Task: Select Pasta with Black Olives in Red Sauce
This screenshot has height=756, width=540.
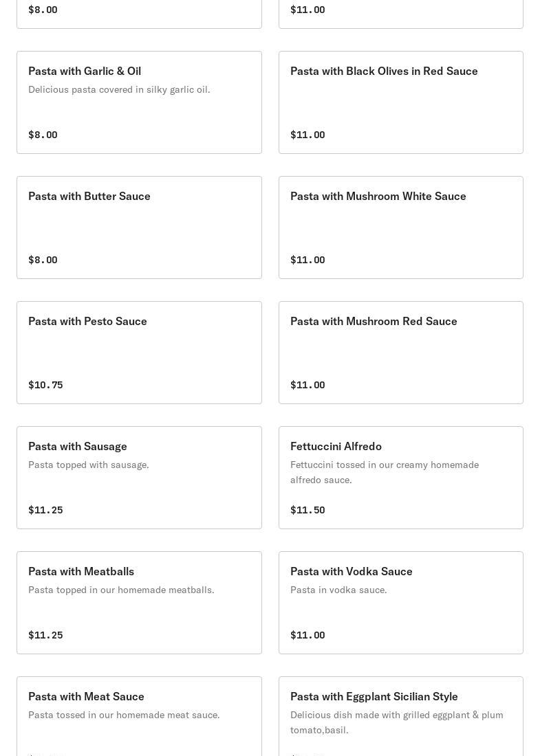Action: tap(384, 71)
